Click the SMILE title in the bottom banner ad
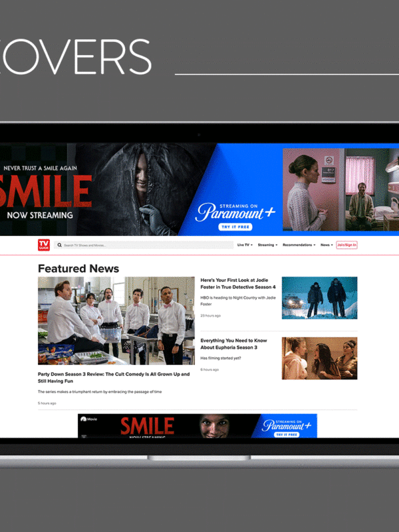The height and width of the screenshot is (532, 399). click(x=147, y=426)
